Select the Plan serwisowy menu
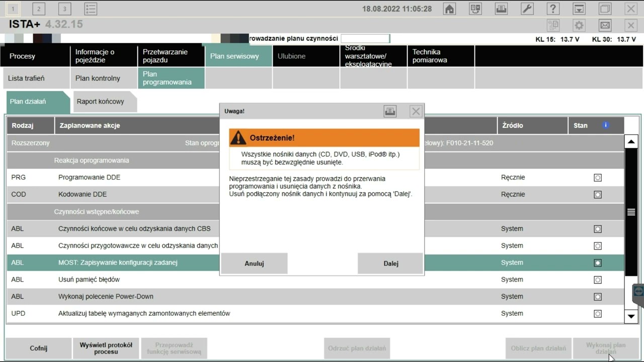Screen dimensions: 644x362 click(x=238, y=56)
